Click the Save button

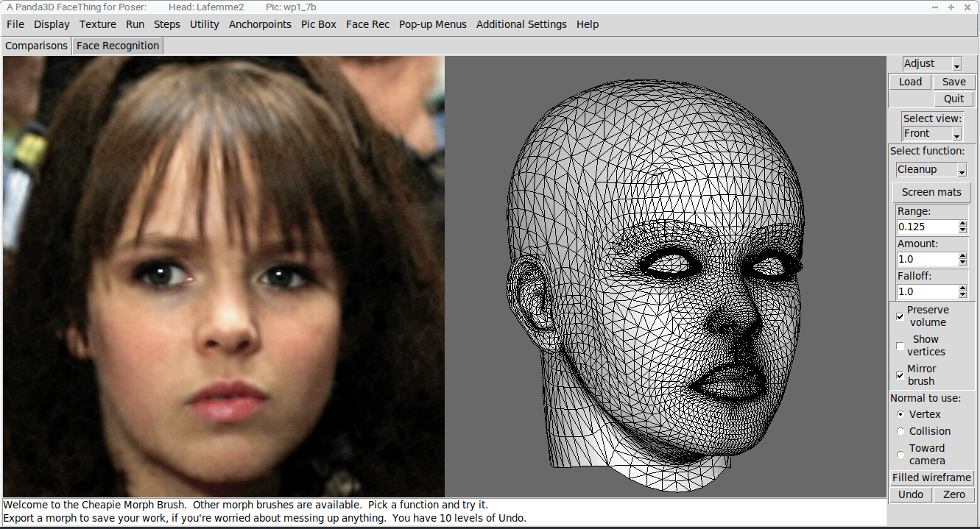click(x=954, y=82)
